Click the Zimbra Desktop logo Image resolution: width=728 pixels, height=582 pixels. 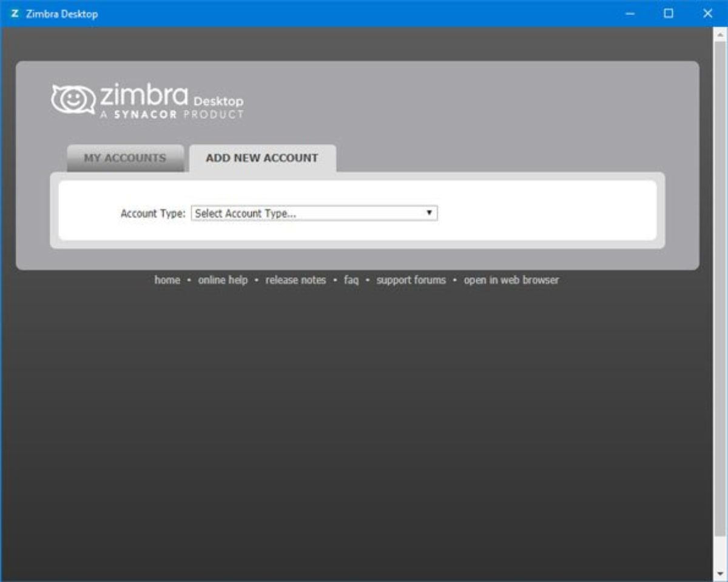click(x=147, y=101)
